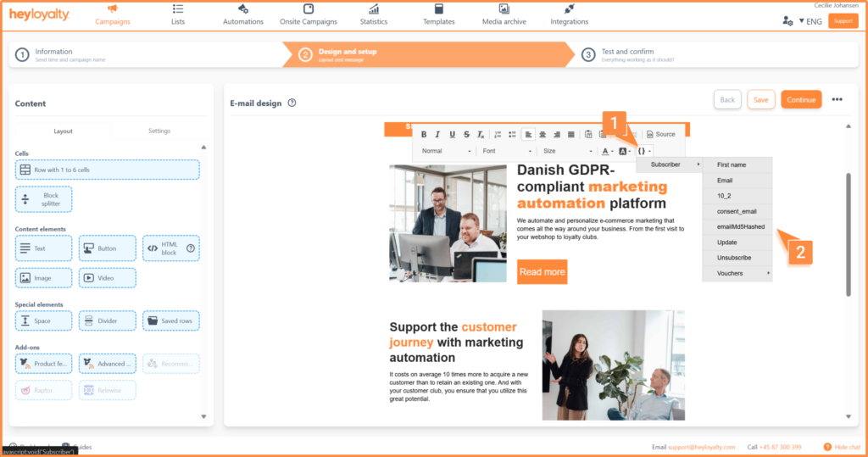Toggle italic text formatting
Viewport: 868px width, 457px height.
coord(438,134)
